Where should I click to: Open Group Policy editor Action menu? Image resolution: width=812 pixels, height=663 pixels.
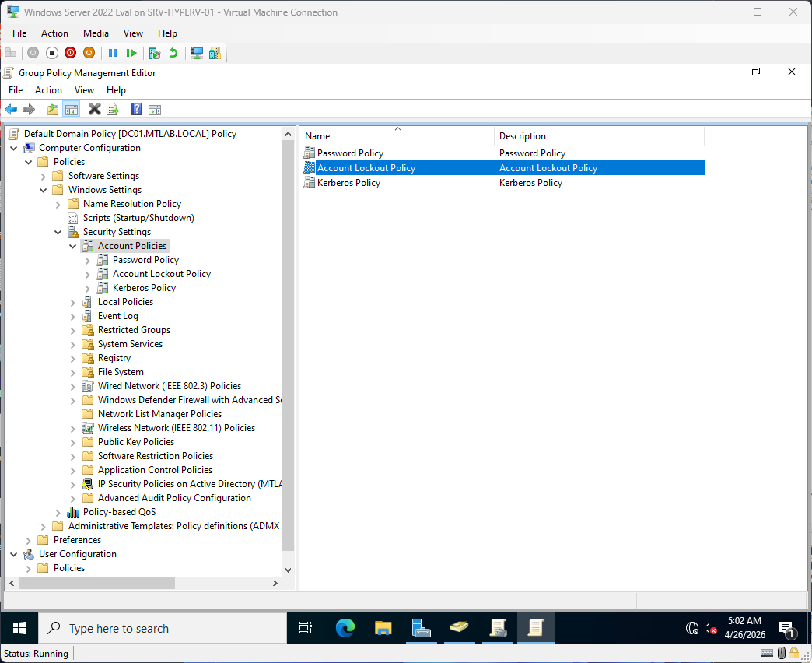[x=48, y=90]
